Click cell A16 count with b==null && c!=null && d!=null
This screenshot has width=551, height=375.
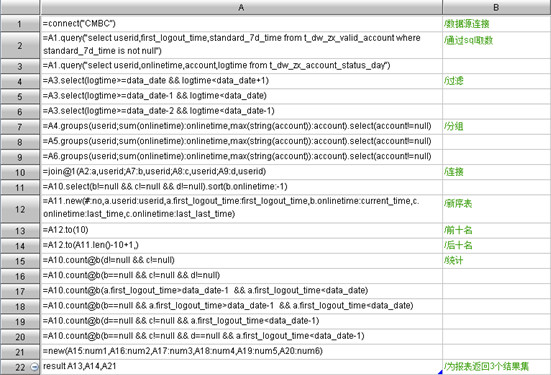[x=241, y=275]
